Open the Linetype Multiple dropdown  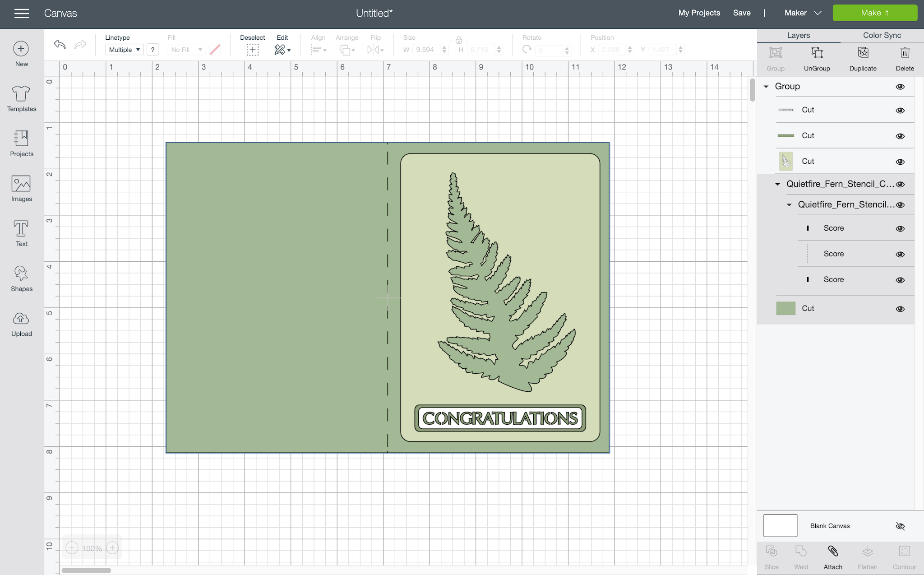pyautogui.click(x=125, y=50)
